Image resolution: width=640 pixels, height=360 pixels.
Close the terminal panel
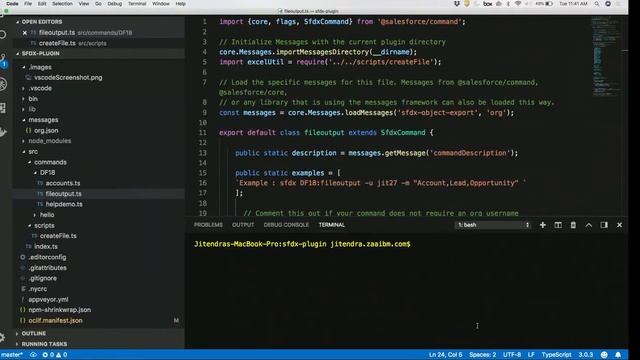619,225
